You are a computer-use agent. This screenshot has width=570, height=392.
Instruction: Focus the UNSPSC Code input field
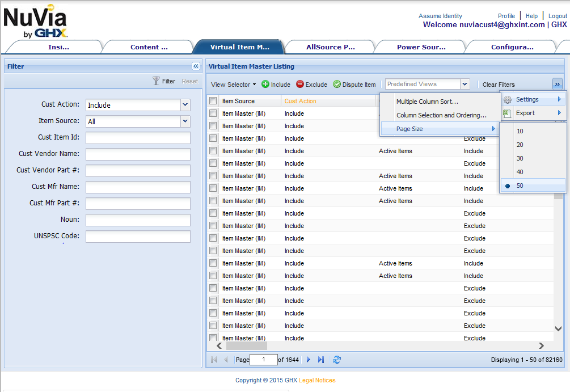pos(138,237)
